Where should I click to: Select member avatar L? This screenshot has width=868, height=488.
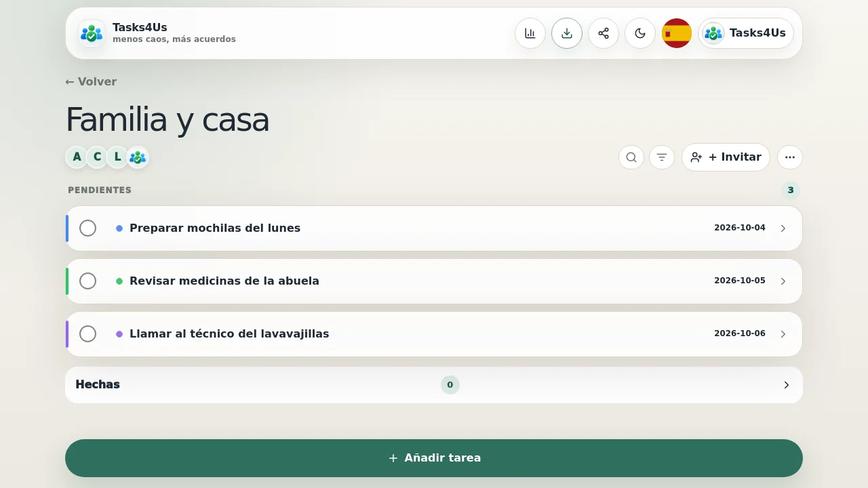coord(117,157)
